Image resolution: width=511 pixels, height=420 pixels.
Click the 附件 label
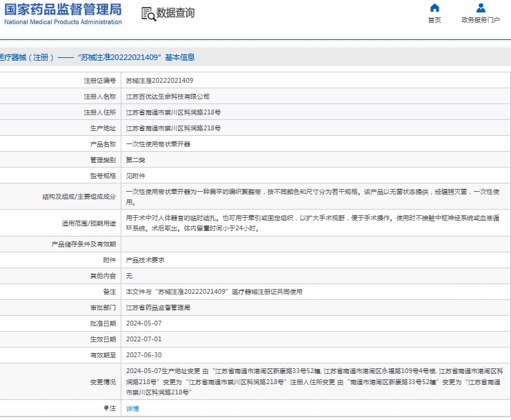(x=110, y=260)
